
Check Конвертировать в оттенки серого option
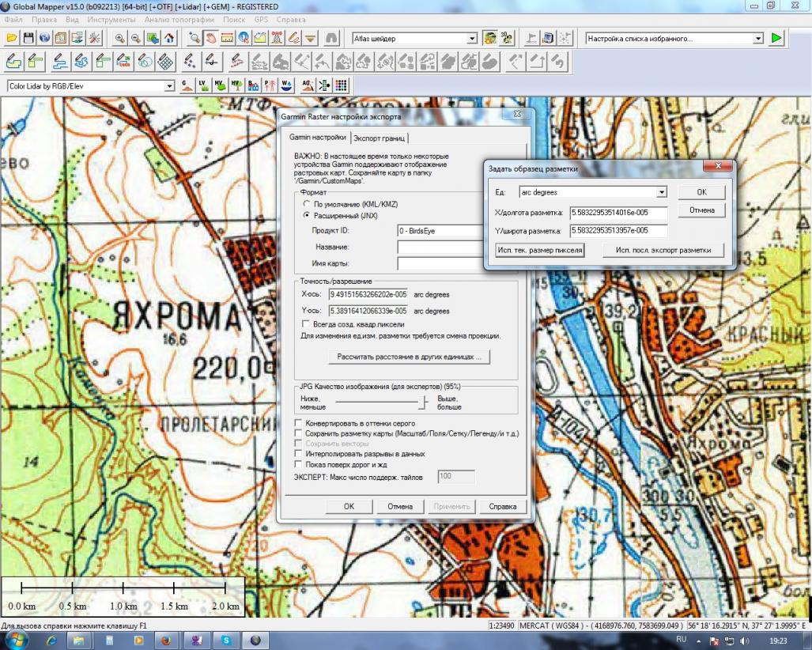tap(298, 424)
